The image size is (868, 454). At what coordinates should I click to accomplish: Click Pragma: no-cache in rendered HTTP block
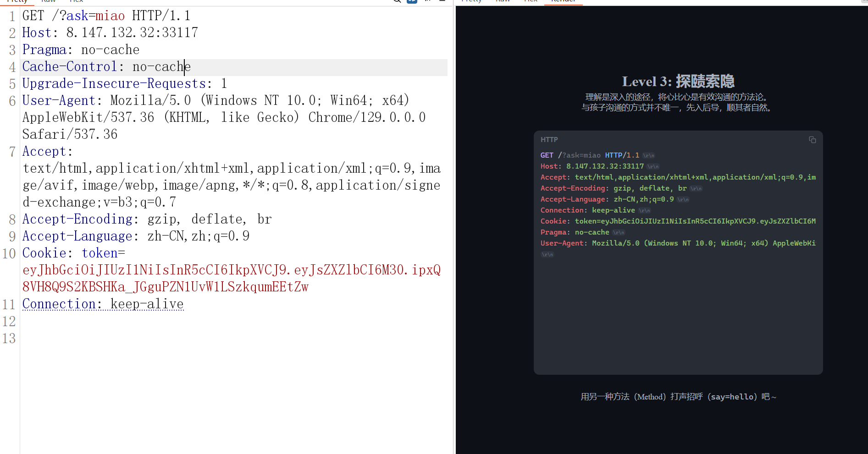[x=582, y=232]
